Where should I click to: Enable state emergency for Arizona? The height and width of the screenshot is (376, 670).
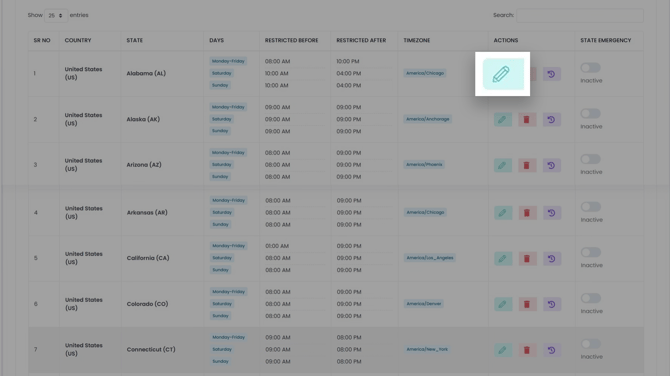(x=591, y=159)
